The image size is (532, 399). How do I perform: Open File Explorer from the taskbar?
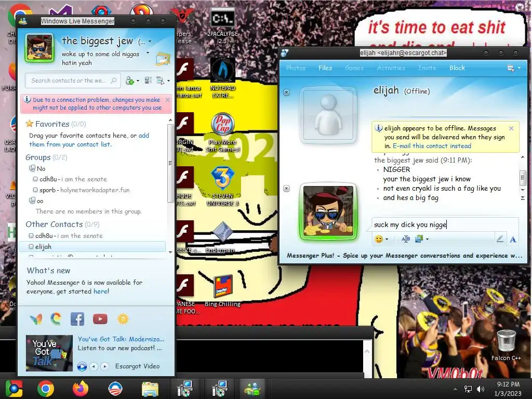(150, 389)
